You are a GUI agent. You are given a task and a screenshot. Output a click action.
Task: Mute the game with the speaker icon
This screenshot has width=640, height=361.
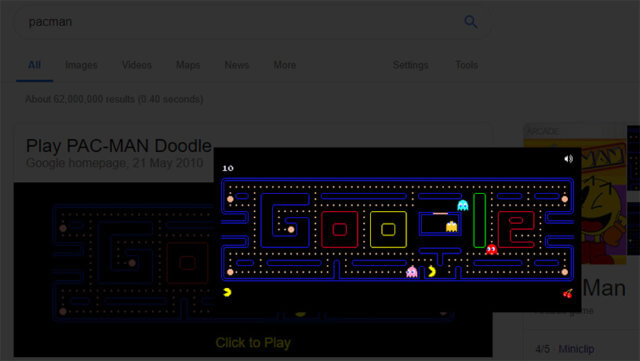tap(568, 158)
